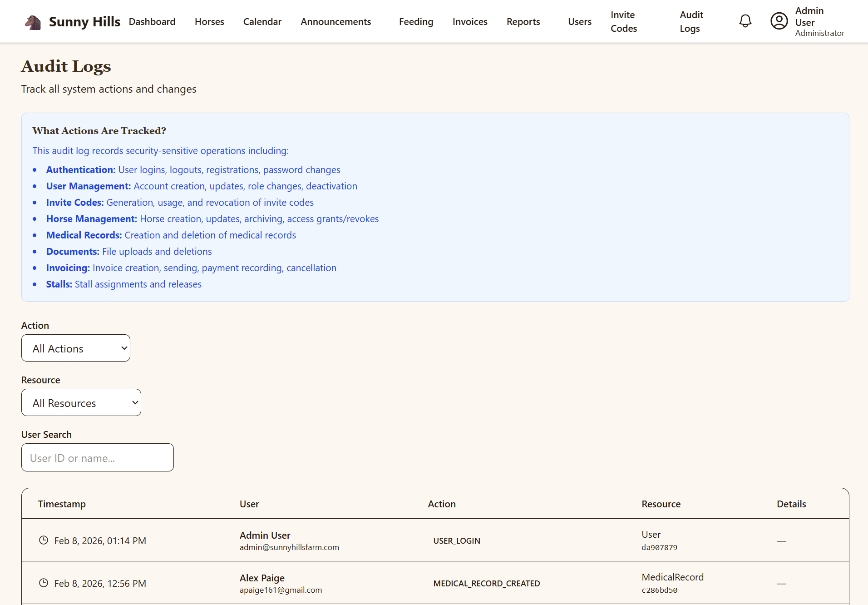Image resolution: width=868 pixels, height=605 pixels.
Task: Open the Admin User profile avatar icon
Action: coord(779,21)
